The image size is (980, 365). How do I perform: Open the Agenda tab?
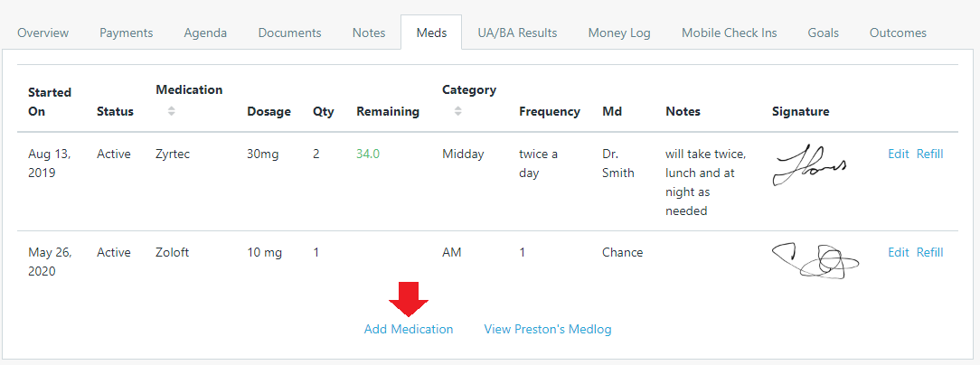point(205,33)
